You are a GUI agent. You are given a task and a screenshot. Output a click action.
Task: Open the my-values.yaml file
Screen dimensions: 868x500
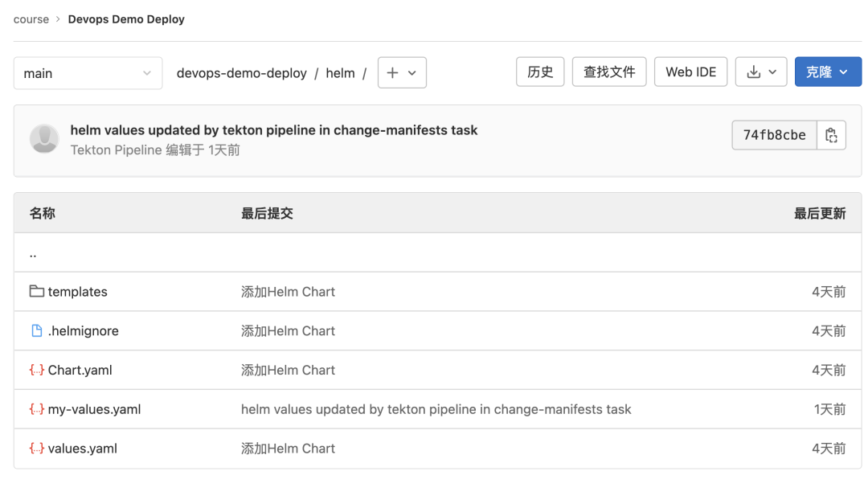point(94,409)
